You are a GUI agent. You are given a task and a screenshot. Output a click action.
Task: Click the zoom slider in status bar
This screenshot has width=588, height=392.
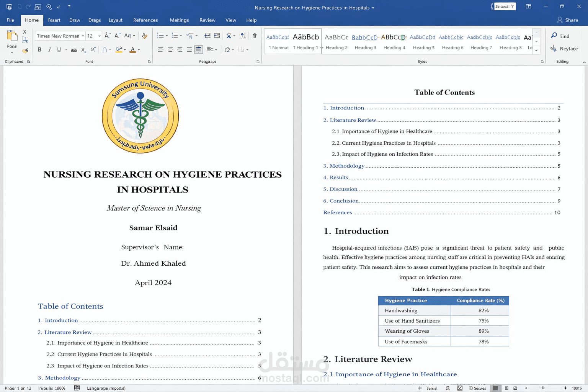tap(543, 388)
